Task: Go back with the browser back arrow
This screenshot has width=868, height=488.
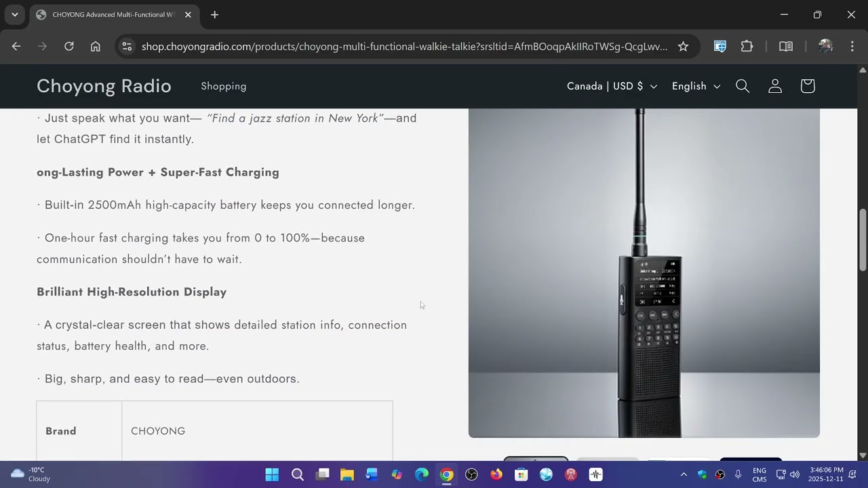Action: coord(16,46)
